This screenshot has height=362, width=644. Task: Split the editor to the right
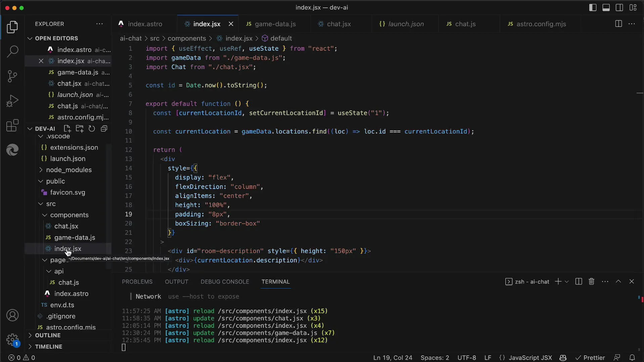click(618, 24)
